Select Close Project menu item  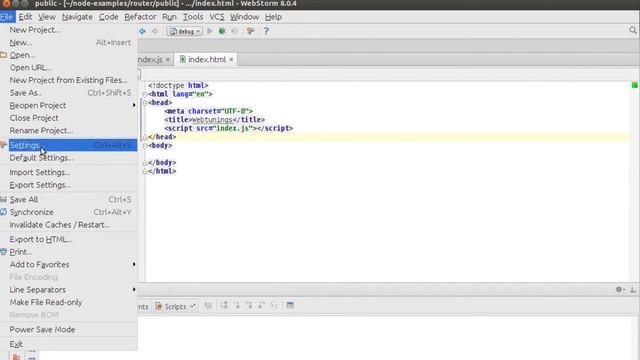pyautogui.click(x=69, y=118)
